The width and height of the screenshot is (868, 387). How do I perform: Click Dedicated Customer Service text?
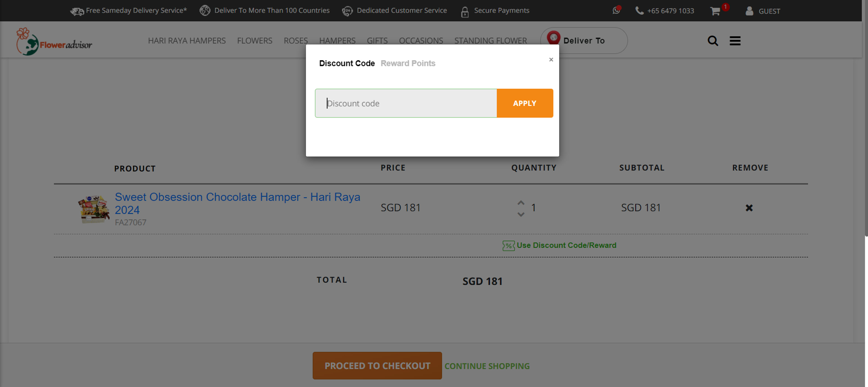(x=402, y=10)
